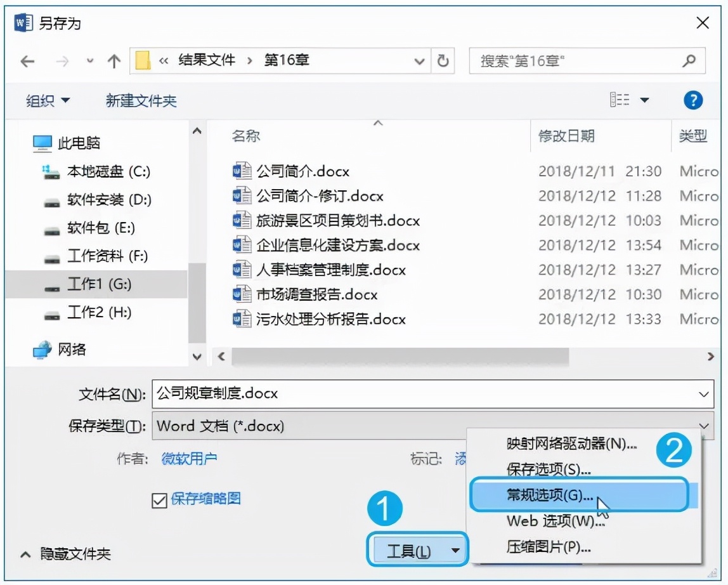Click the yellow folder icon in the address bar

pos(143,61)
